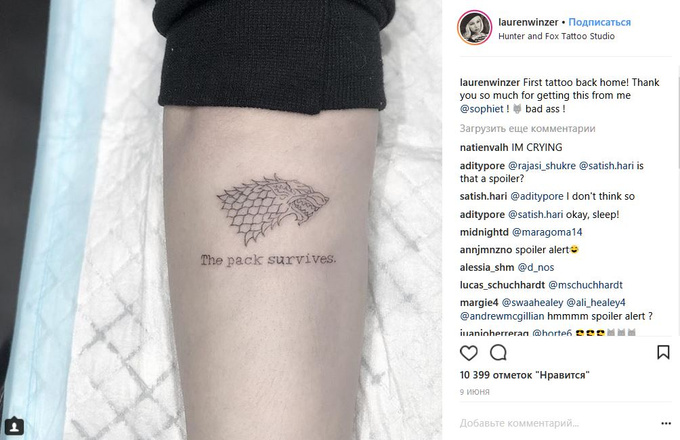Open @maragoma14 mention link
The width and height of the screenshot is (680, 440).
[547, 232]
